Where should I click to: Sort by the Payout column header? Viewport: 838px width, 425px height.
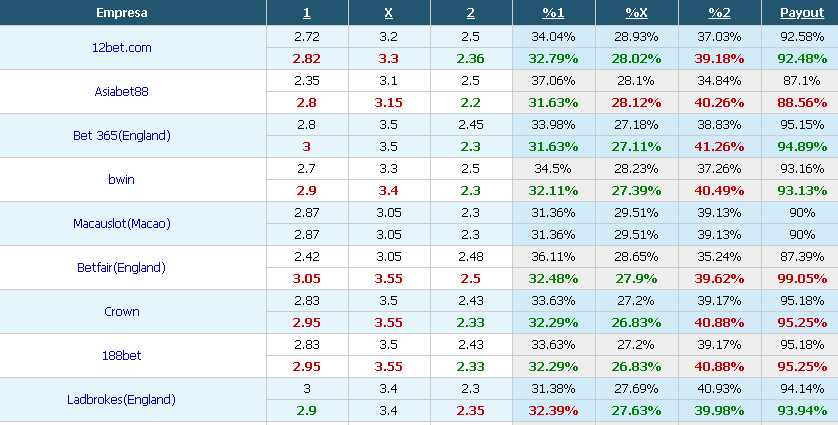tap(802, 13)
